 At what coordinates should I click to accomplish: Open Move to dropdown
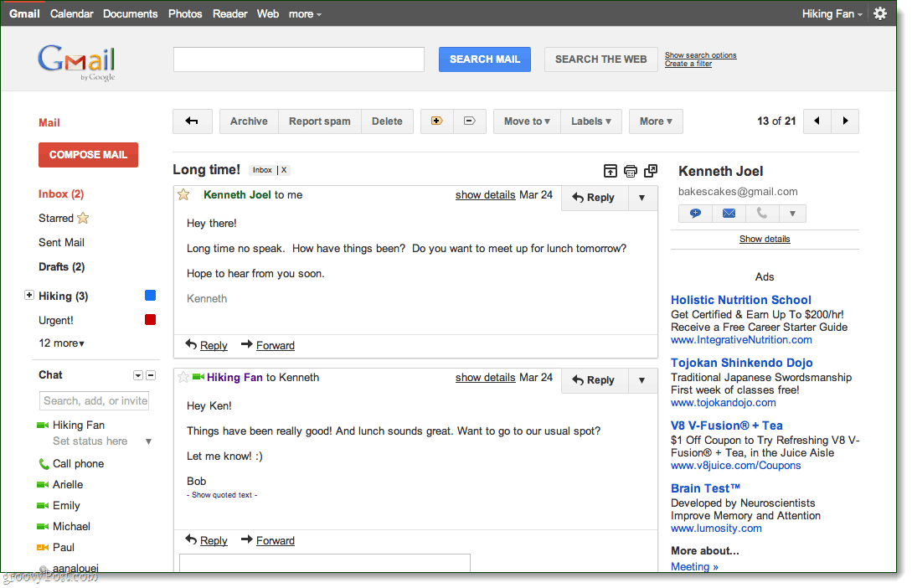pyautogui.click(x=527, y=121)
